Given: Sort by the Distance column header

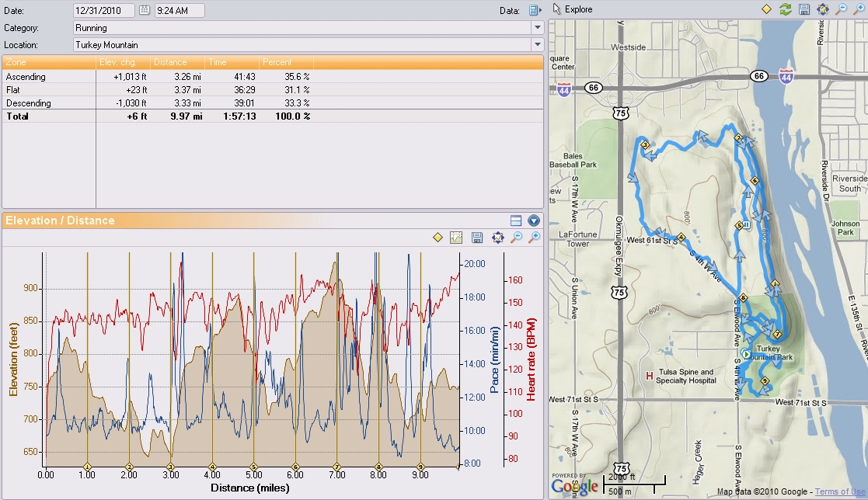Looking at the screenshot, I should 177,62.
